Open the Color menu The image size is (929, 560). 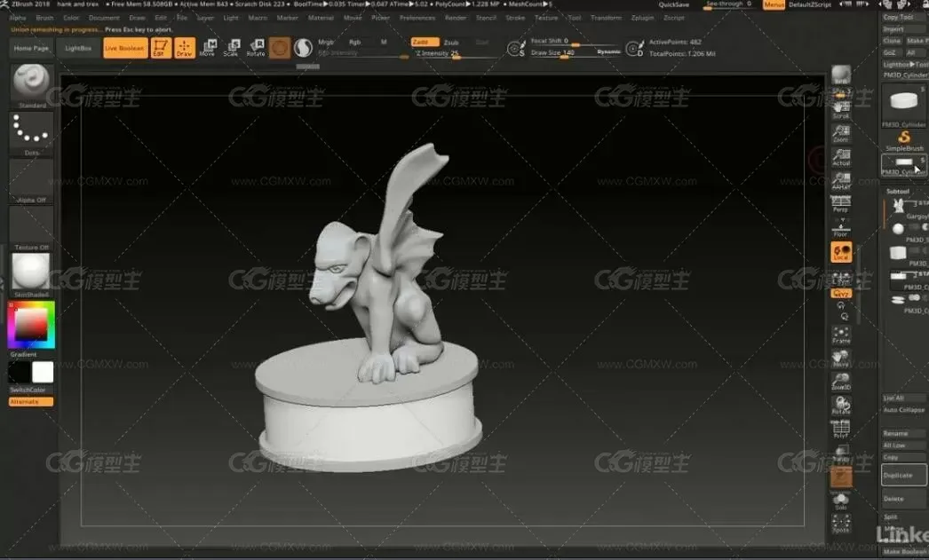[x=71, y=18]
